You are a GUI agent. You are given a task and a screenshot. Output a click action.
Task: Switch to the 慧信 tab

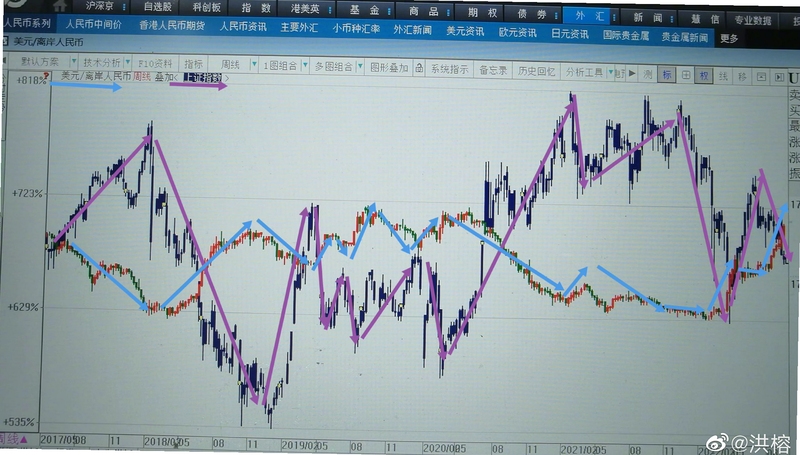pos(705,19)
